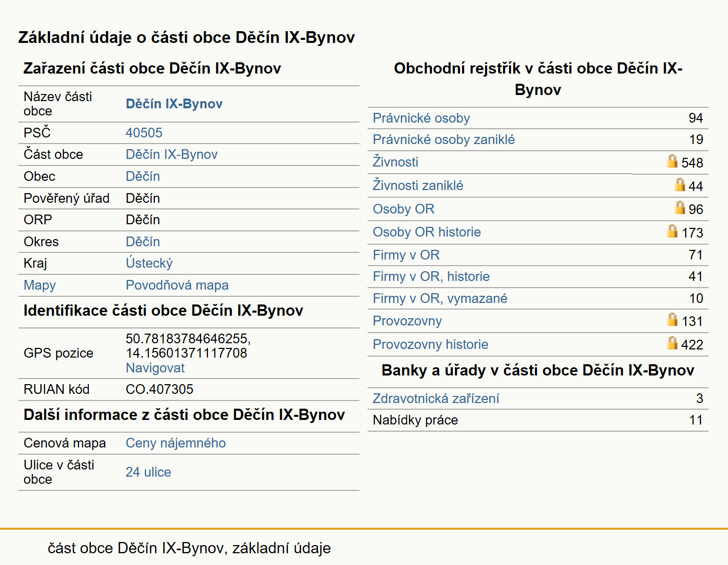Open the Ceny nájemného link
Viewport: 728px width, 565px height.
click(x=176, y=443)
